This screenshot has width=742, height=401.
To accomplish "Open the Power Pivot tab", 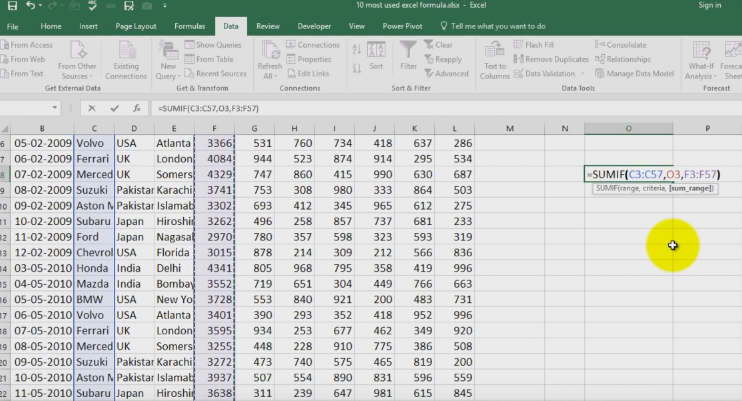I will pyautogui.click(x=402, y=27).
